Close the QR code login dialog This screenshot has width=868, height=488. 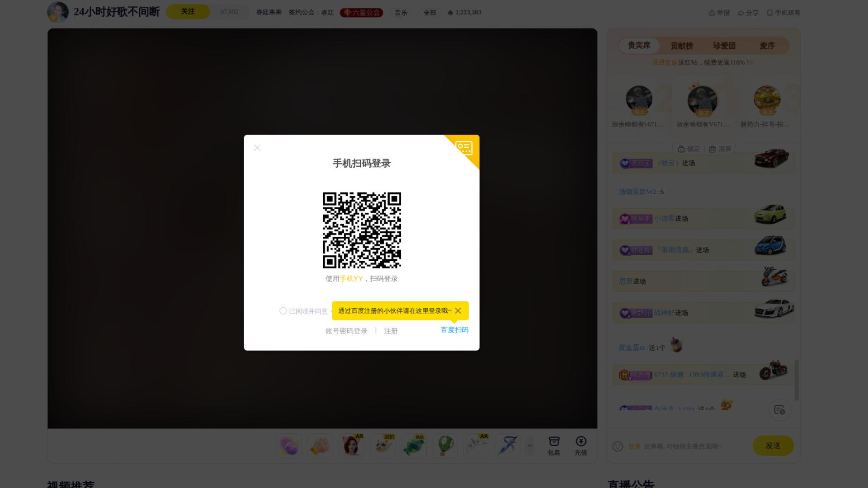pos(257,148)
